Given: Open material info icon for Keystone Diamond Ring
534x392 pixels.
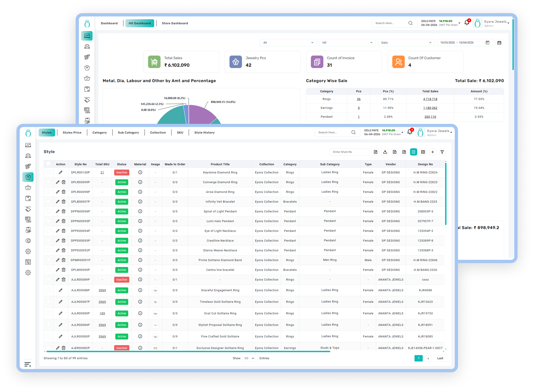Looking at the screenshot, I should 140,172.
